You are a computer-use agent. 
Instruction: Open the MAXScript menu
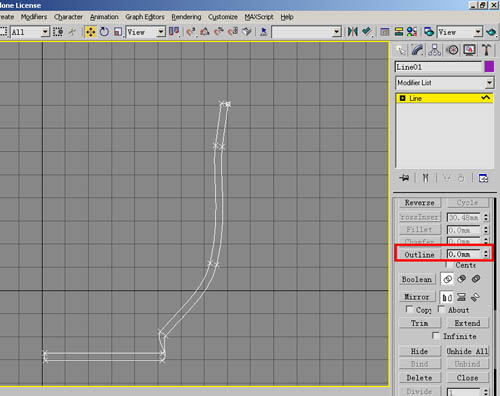point(259,17)
